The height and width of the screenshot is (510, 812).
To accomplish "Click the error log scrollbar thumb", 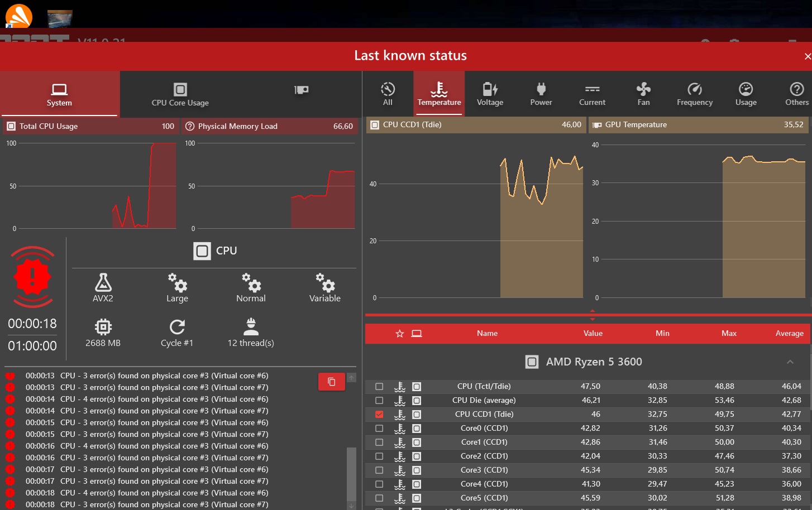I will (x=351, y=474).
